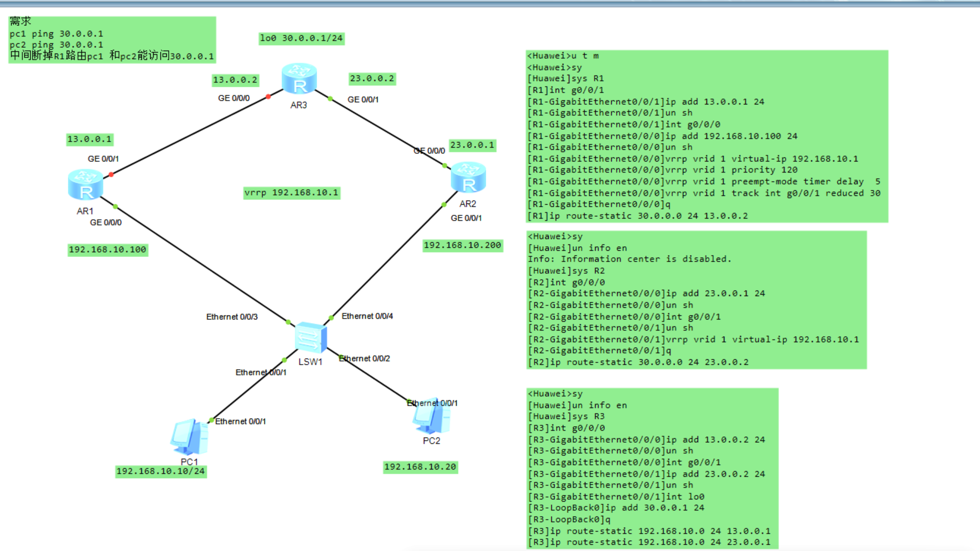Screen dimensions: 980x551
Task: Click 'GE 0/0/0' label below AR1
Action: pyautogui.click(x=106, y=223)
